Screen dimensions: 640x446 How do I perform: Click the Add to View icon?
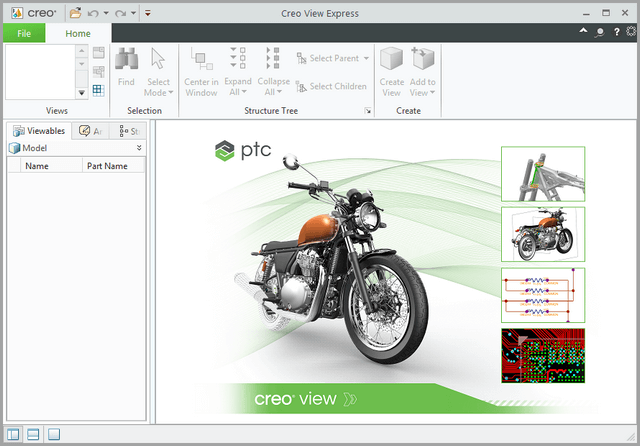423,62
